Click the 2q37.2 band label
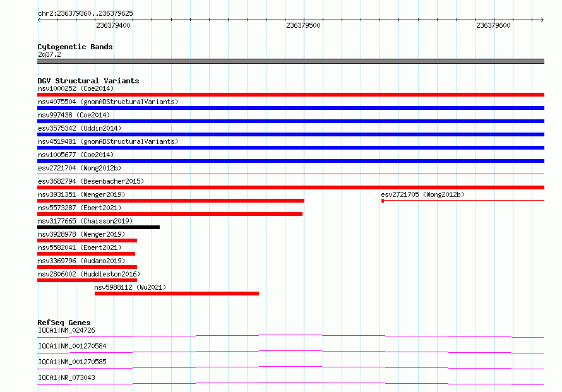562x392 pixels. pos(49,54)
